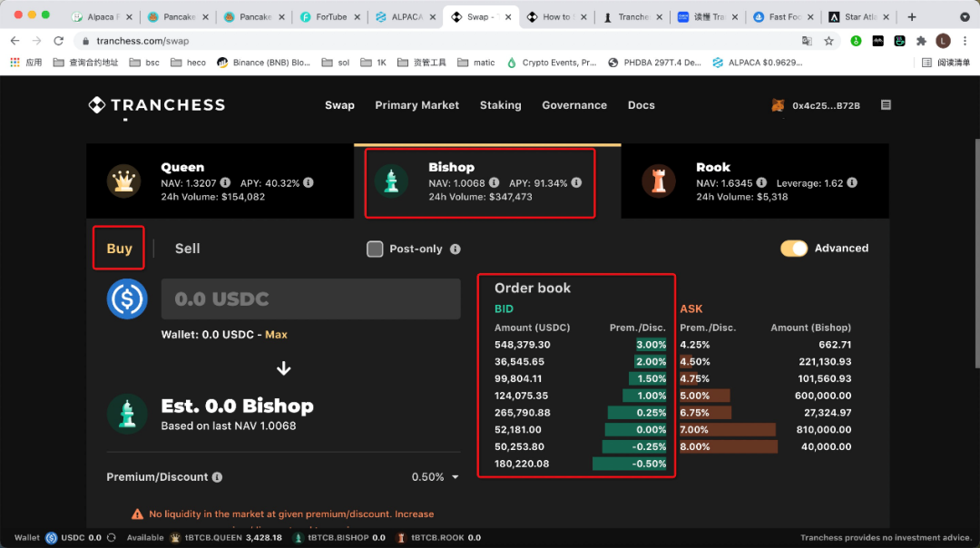The height and width of the screenshot is (548, 980).
Task: Select the Buy tab
Action: pyautogui.click(x=119, y=248)
